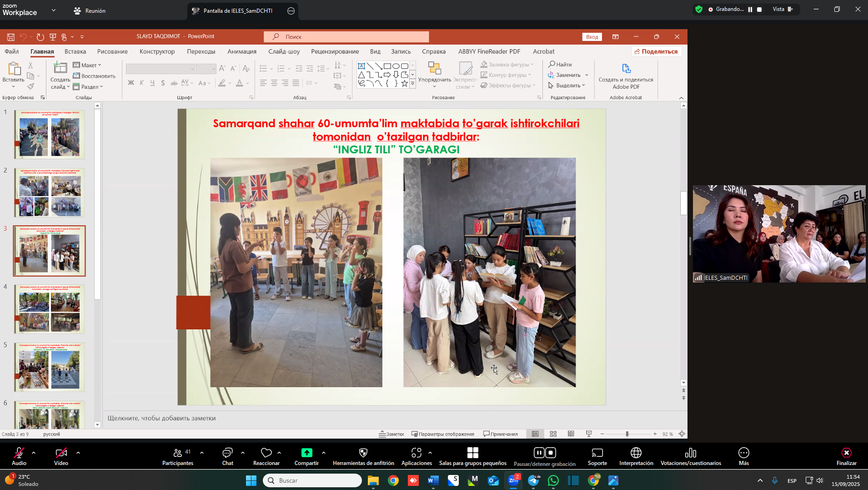Open Zoom Participantes panel
Screen dimensions: 868x490
(178, 456)
